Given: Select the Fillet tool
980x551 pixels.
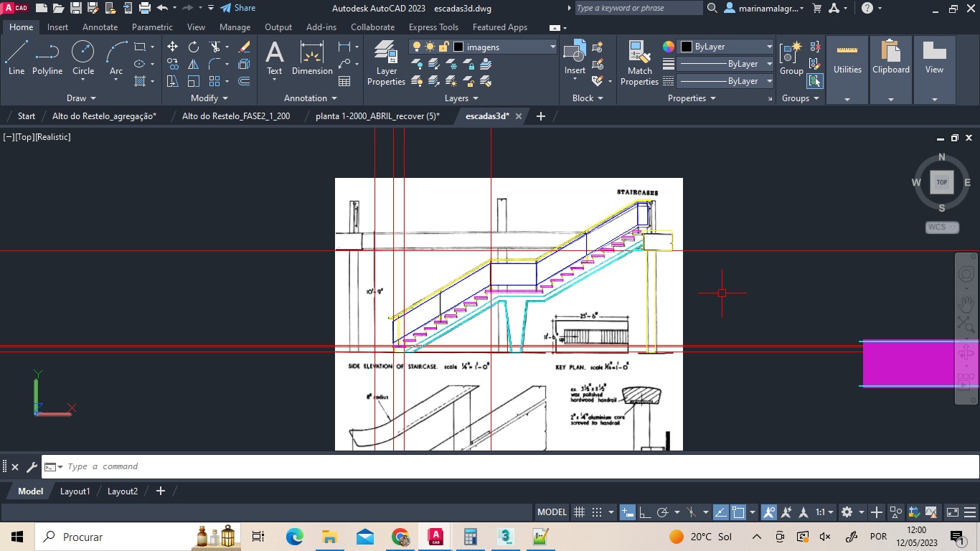Looking at the screenshot, I should tap(215, 64).
